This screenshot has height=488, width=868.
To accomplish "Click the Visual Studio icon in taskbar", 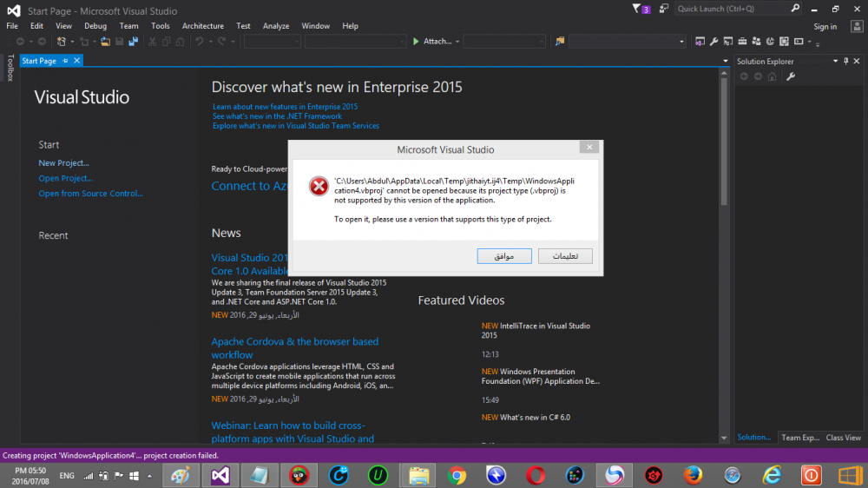I will 220,475.
